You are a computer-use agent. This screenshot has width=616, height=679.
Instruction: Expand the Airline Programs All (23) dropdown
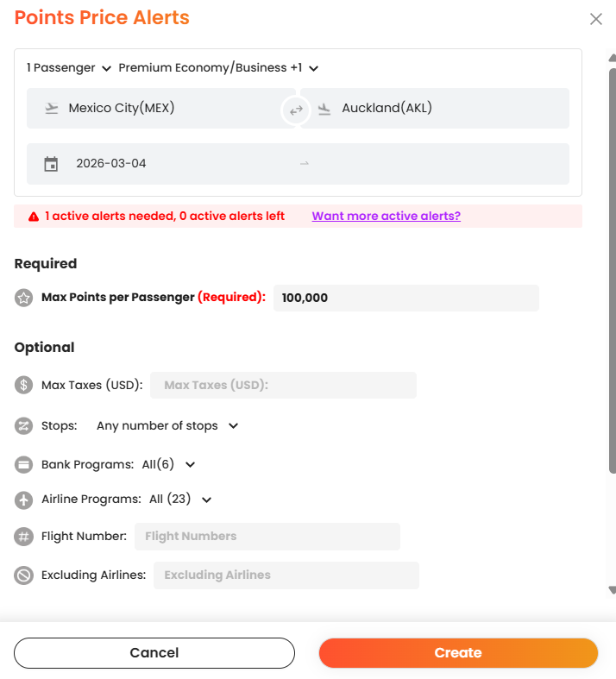coord(180,500)
